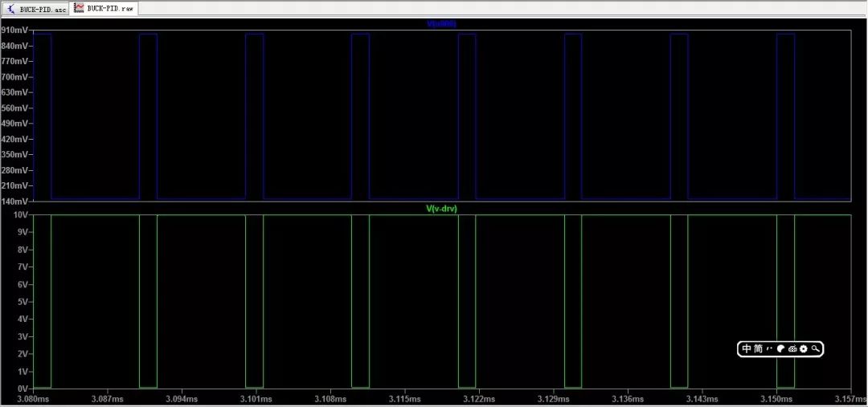Click the 3.150ms time axis label
Image resolution: width=868 pixels, height=407 pixels.
pyautogui.click(x=776, y=399)
